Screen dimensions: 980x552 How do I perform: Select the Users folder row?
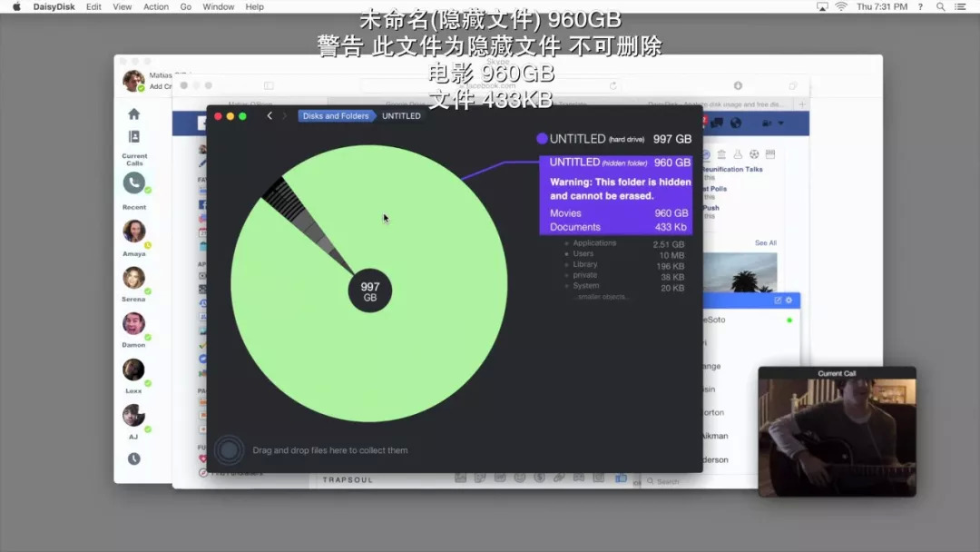(623, 254)
